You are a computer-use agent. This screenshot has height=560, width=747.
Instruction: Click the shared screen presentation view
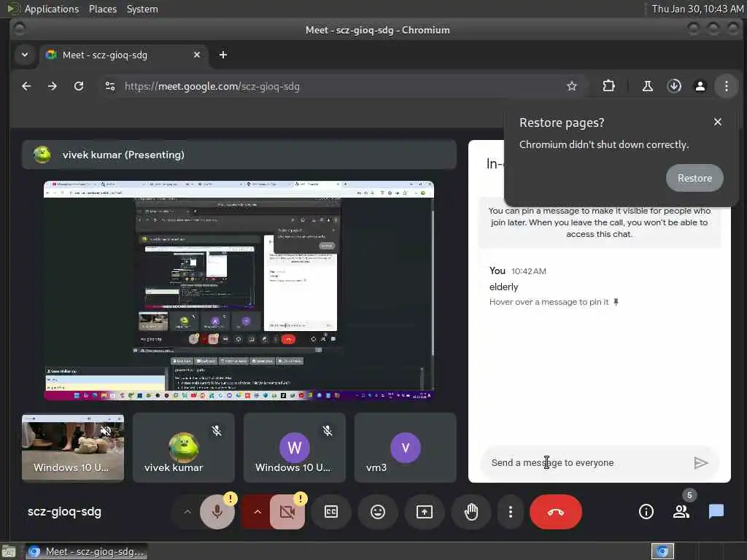click(239, 290)
